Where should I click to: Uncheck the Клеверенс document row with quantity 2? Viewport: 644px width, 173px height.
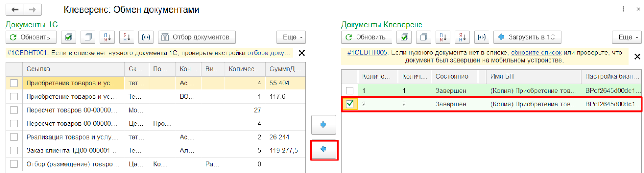click(x=350, y=104)
